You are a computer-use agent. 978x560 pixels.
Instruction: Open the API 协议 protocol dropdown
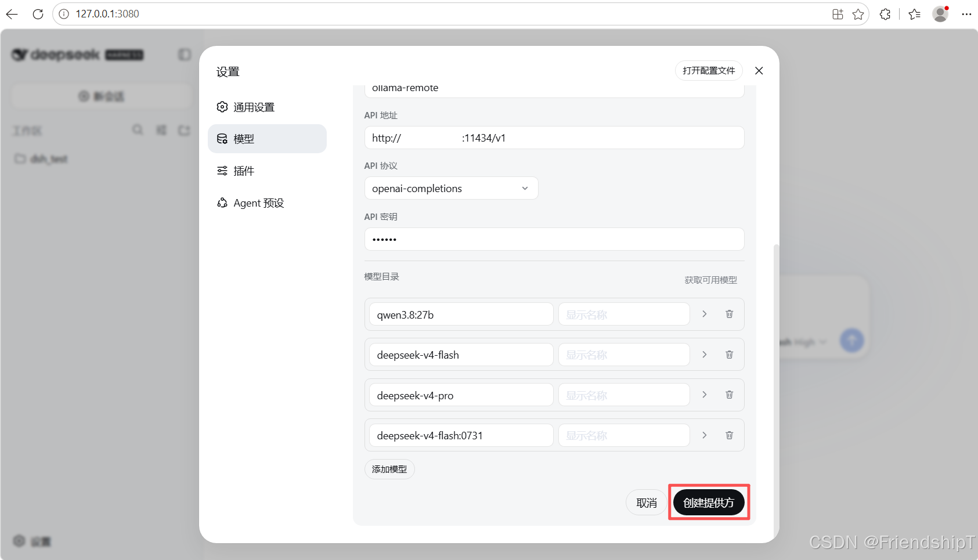(x=451, y=188)
